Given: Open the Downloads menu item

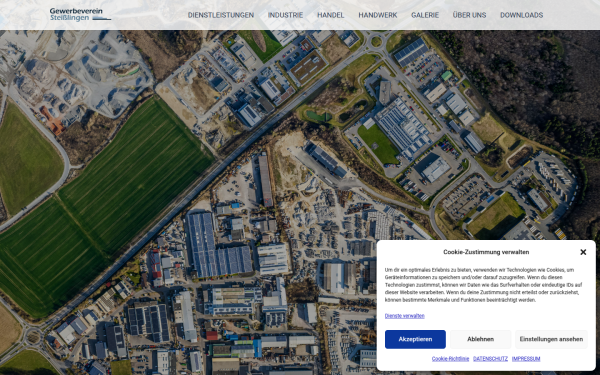Looking at the screenshot, I should tap(522, 15).
